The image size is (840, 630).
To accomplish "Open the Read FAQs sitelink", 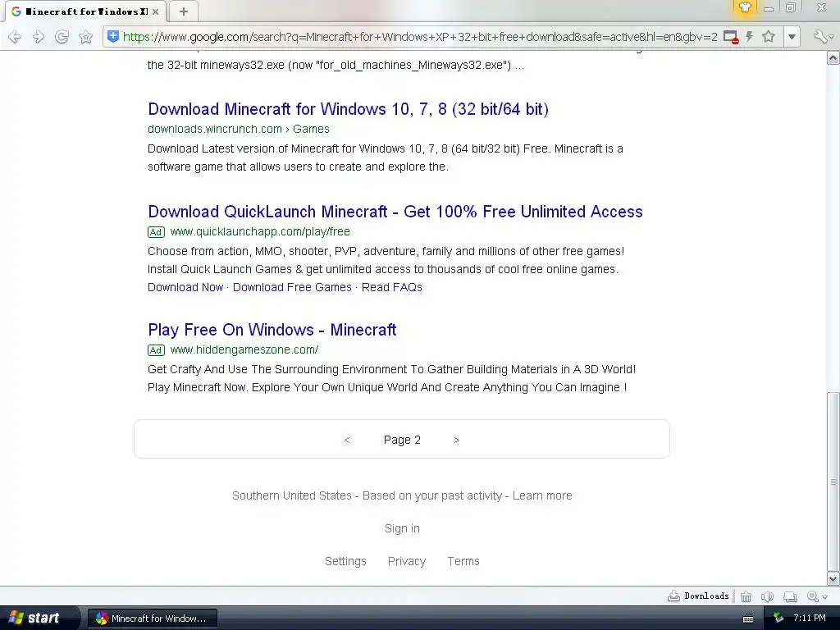I will coord(391,287).
